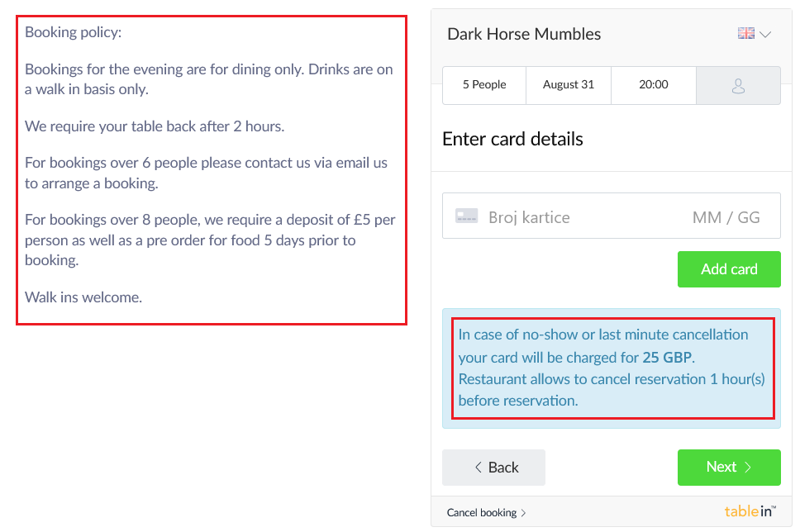Viewport: 800px width, 532px height.
Task: Click the MM / GG expiry field
Action: click(726, 217)
